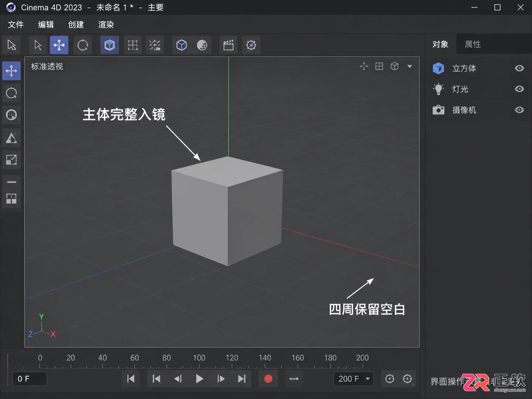This screenshot has height=399, width=532.
Task: Click the XYZ axis gizmo in viewport corner
Action: [42, 326]
